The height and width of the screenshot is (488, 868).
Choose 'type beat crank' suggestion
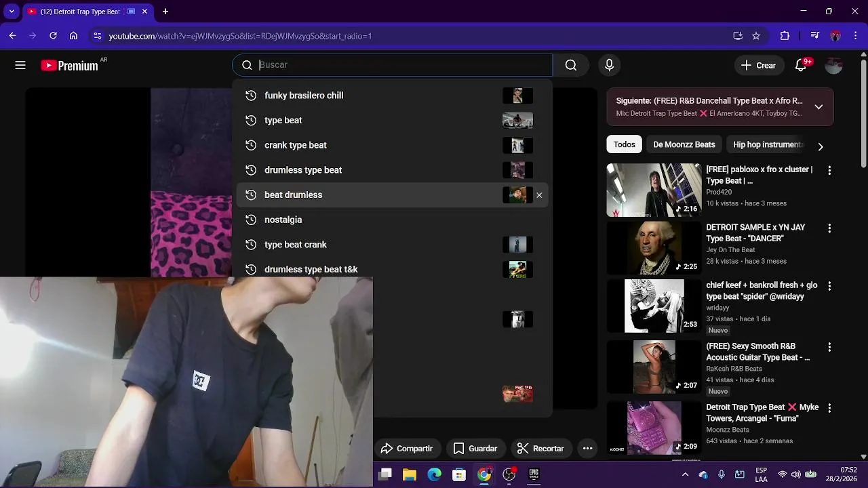[393, 245]
